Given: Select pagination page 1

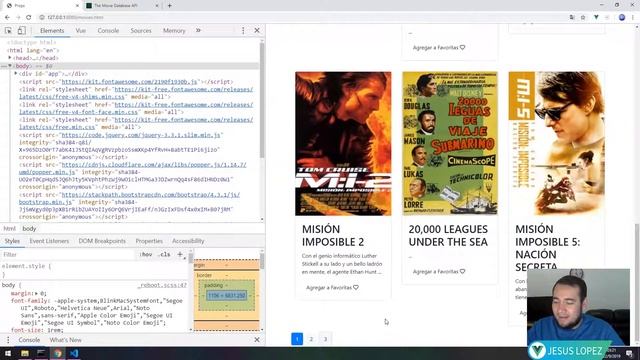Looking at the screenshot, I should point(297,339).
